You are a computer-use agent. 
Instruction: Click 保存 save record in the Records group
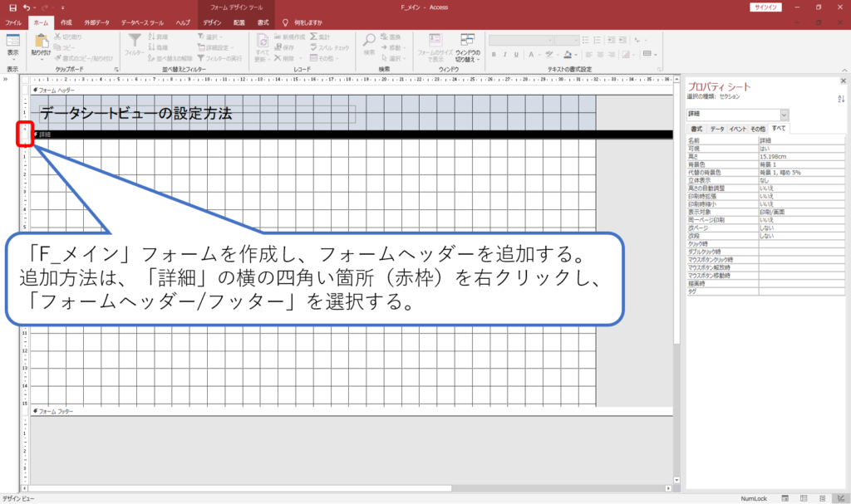point(284,47)
